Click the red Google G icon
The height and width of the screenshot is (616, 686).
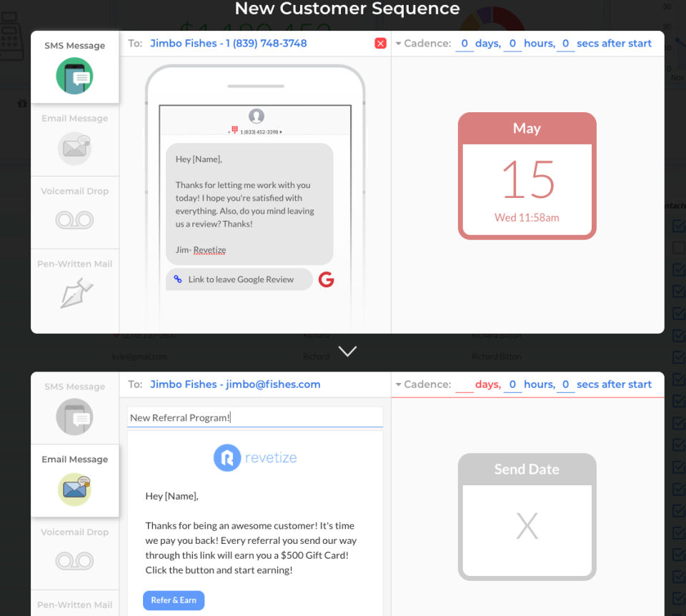tap(326, 279)
